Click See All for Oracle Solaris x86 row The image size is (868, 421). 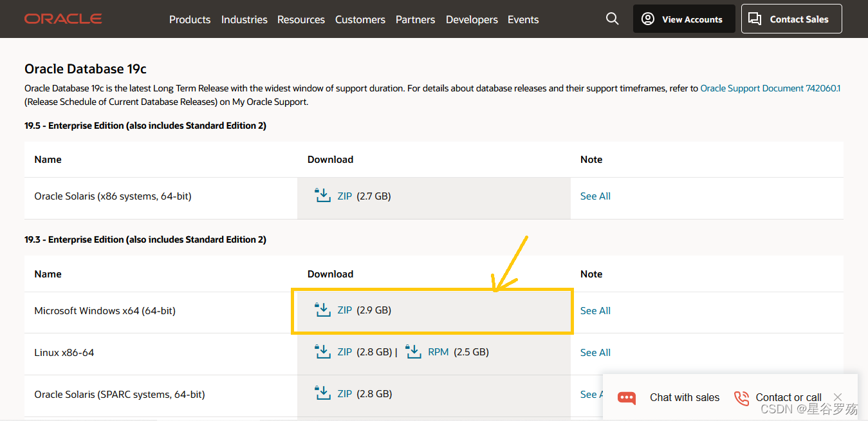(x=595, y=196)
